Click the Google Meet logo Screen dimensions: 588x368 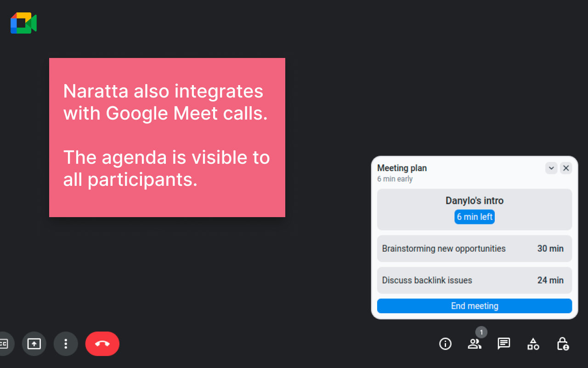point(23,23)
